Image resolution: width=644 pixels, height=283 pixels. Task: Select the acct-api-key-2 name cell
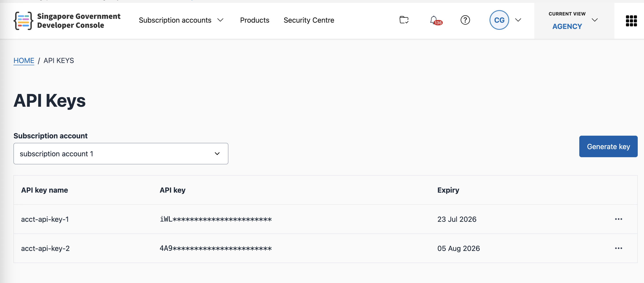tap(45, 248)
